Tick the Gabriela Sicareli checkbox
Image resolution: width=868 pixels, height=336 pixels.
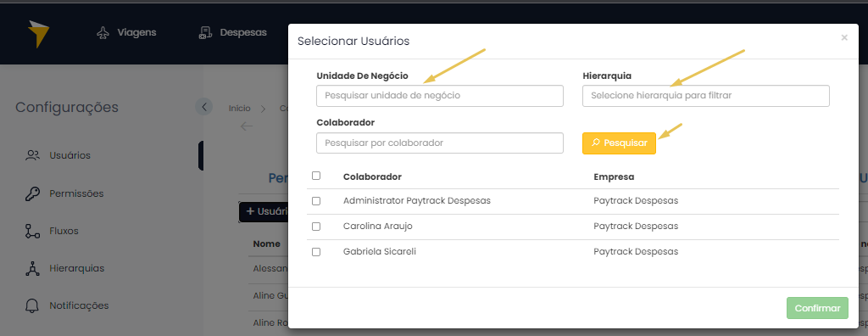[x=316, y=252]
